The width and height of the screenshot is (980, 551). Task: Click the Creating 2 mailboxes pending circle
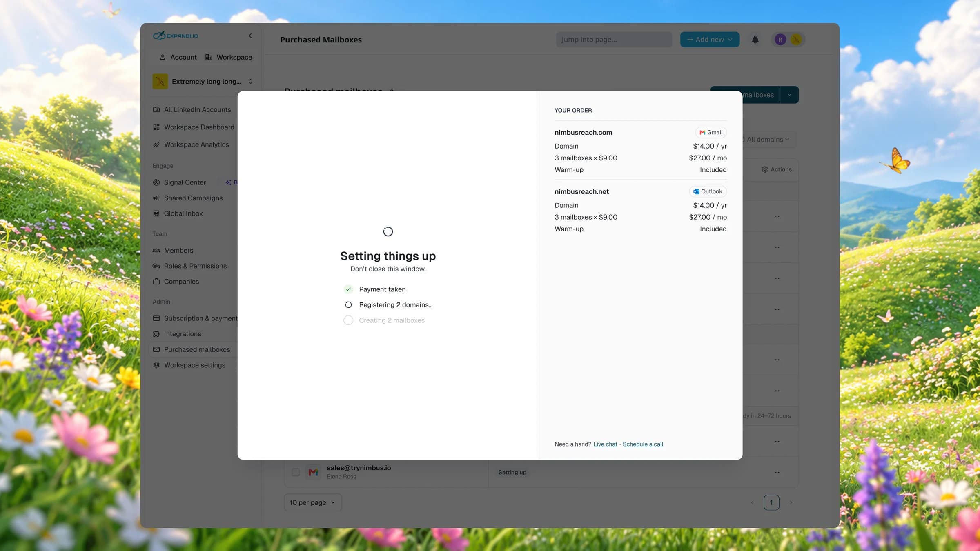point(348,320)
